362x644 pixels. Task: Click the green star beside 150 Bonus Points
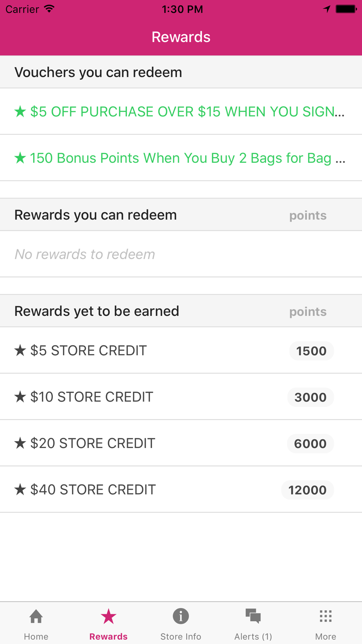click(x=20, y=158)
